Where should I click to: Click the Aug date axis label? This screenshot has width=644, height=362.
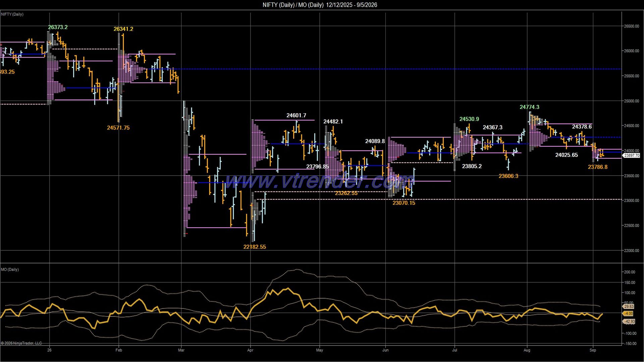(x=527, y=350)
